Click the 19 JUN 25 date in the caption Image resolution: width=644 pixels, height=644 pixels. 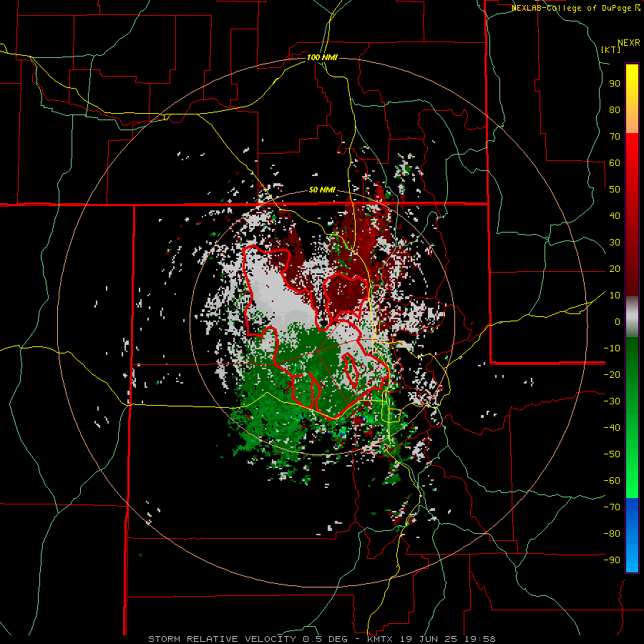429,639
